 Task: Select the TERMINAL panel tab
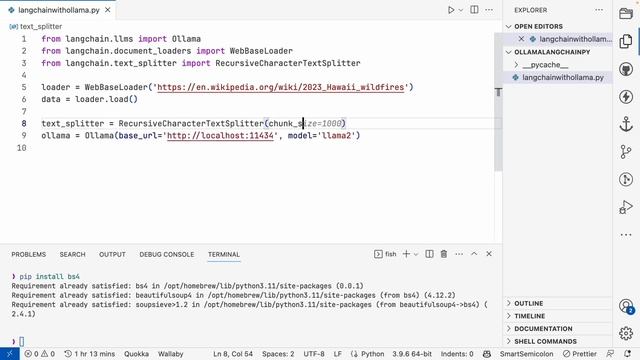[224, 254]
